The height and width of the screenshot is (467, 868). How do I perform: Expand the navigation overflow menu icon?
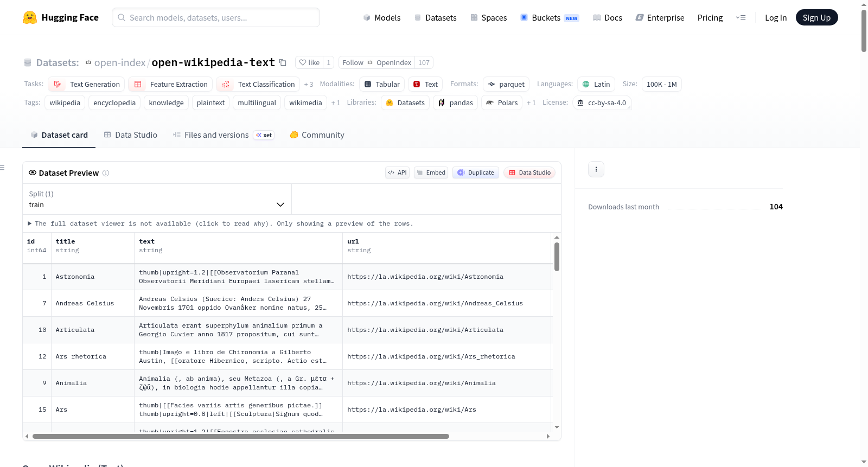(741, 17)
